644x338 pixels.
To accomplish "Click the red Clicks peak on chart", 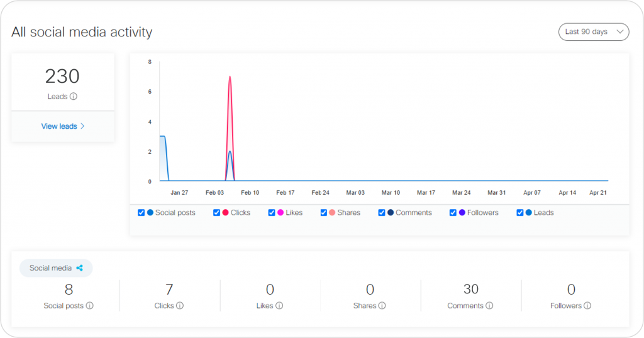I will 230,77.
